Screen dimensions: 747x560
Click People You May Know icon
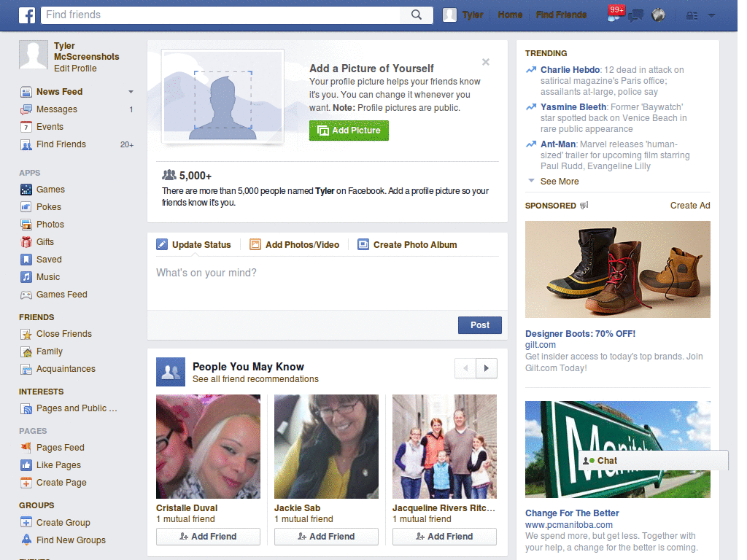pos(171,372)
